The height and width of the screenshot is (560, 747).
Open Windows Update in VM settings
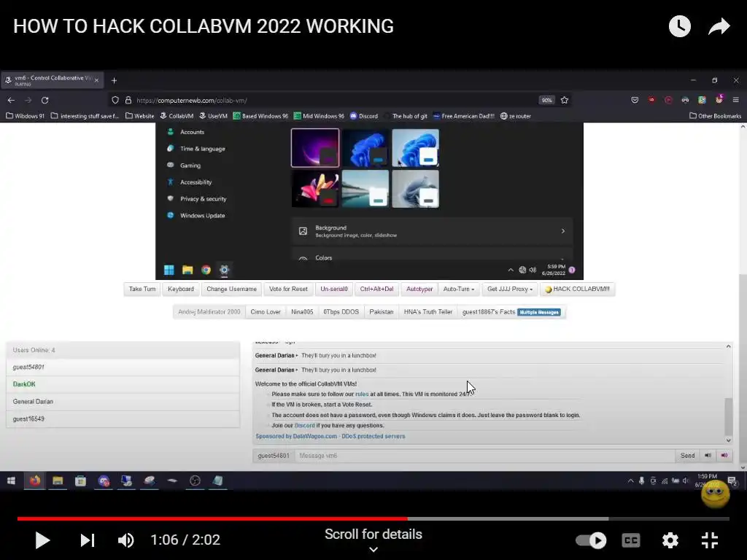196,215
